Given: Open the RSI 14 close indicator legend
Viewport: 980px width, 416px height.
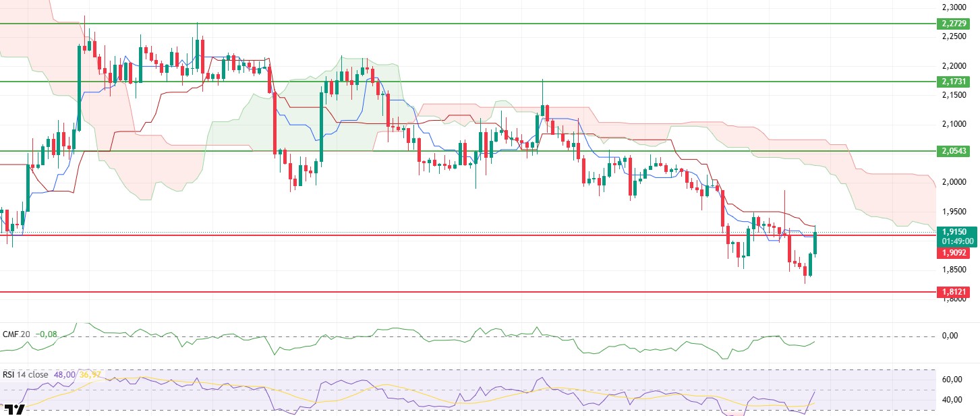Looking at the screenshot, I should (26, 375).
